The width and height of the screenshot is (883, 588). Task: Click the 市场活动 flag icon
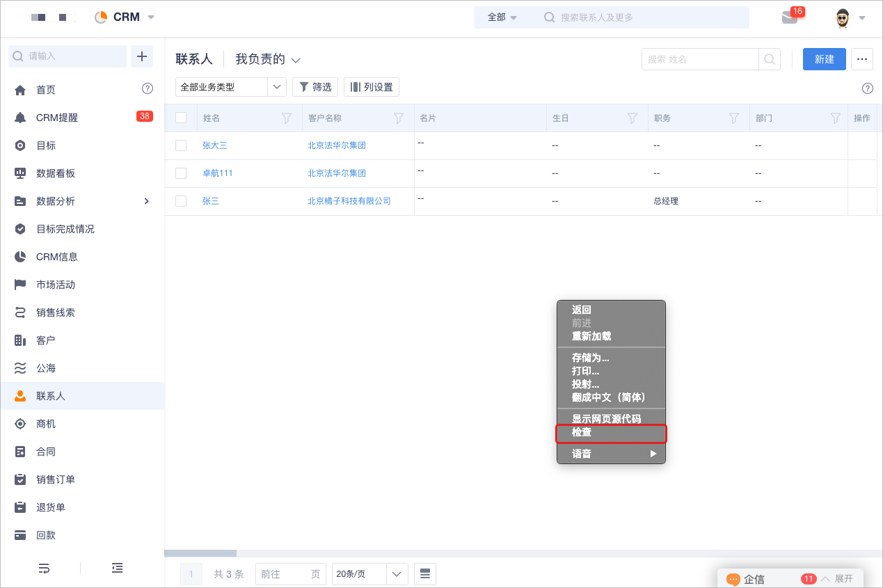(x=20, y=285)
